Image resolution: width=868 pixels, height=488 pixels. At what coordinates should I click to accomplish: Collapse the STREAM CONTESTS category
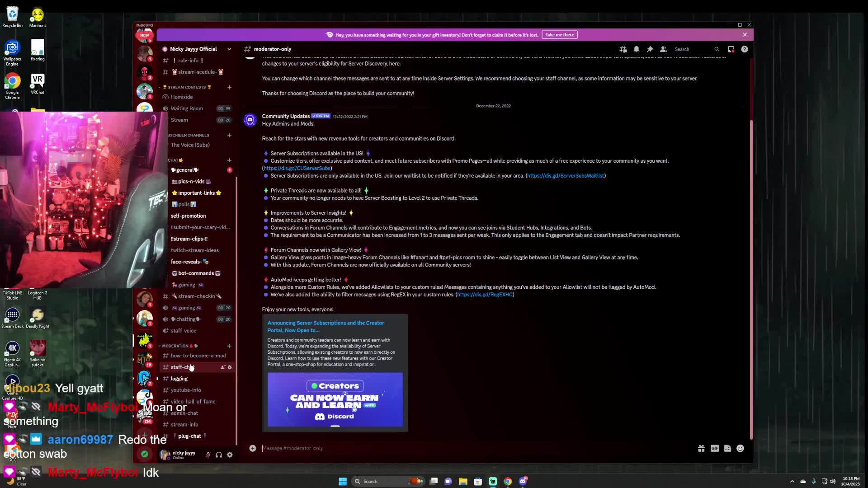click(185, 87)
